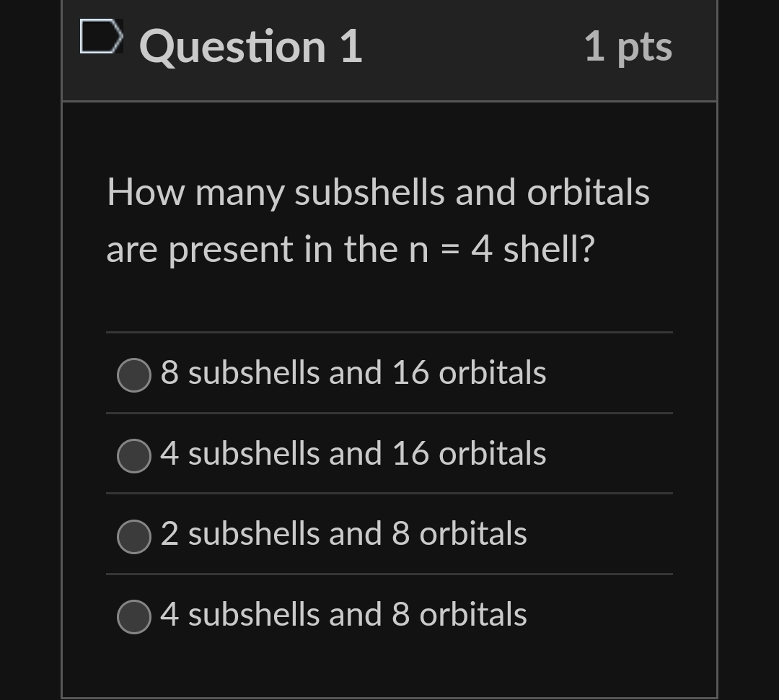Pick the '2 subshells and 8 orbitals' option

[343, 535]
